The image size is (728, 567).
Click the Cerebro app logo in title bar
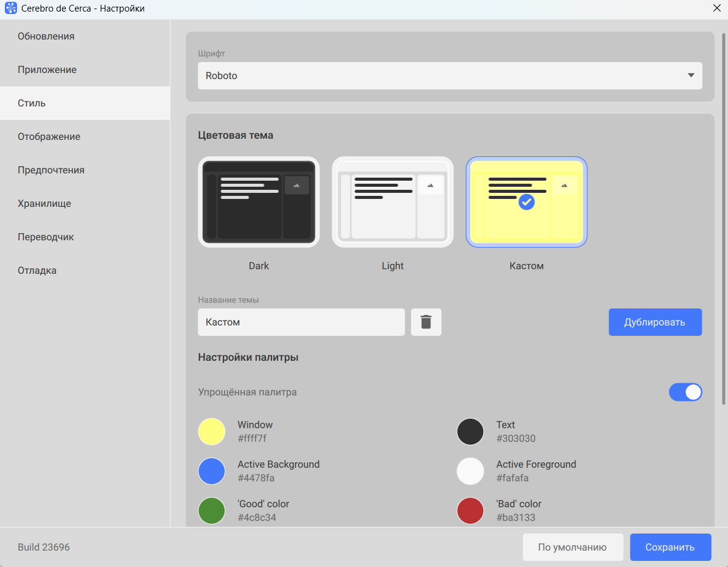tap(10, 9)
